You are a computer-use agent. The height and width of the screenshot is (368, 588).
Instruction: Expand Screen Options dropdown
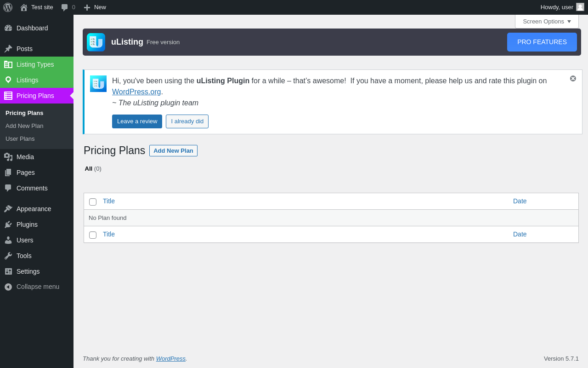tap(547, 21)
